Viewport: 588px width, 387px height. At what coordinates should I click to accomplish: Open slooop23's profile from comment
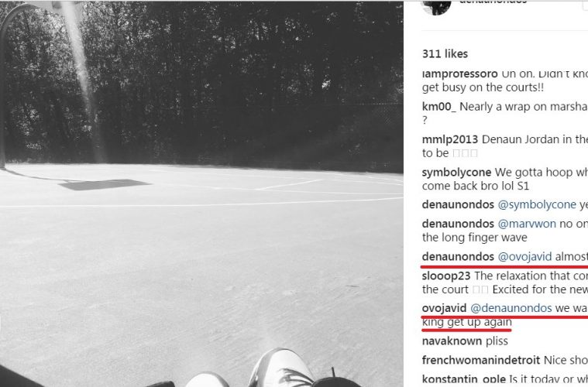[x=446, y=276]
